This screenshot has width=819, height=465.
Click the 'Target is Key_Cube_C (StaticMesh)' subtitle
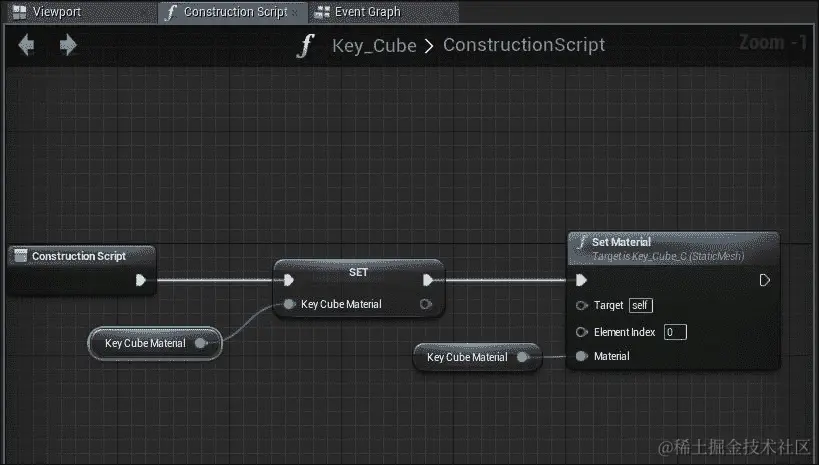668,256
